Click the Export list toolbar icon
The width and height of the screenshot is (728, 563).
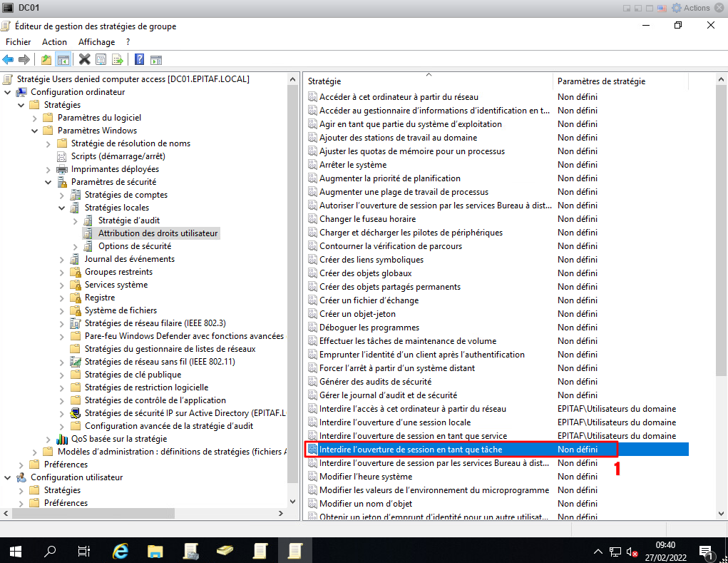tap(117, 59)
